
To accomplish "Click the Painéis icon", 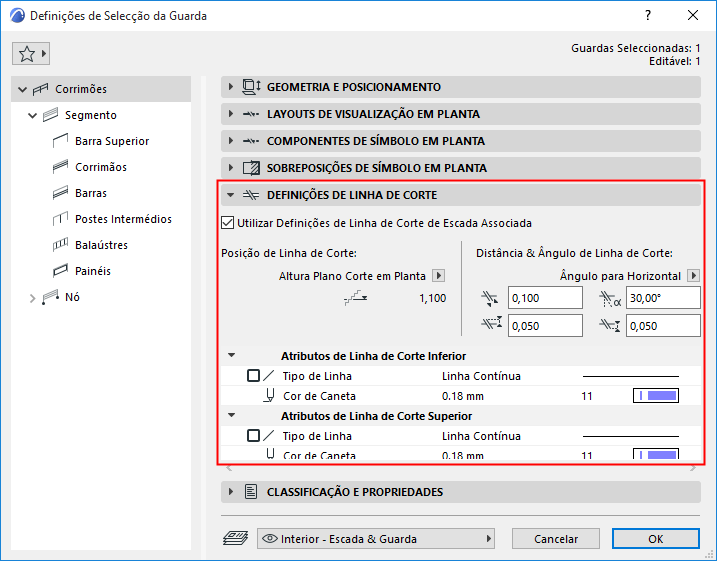I will [60, 271].
